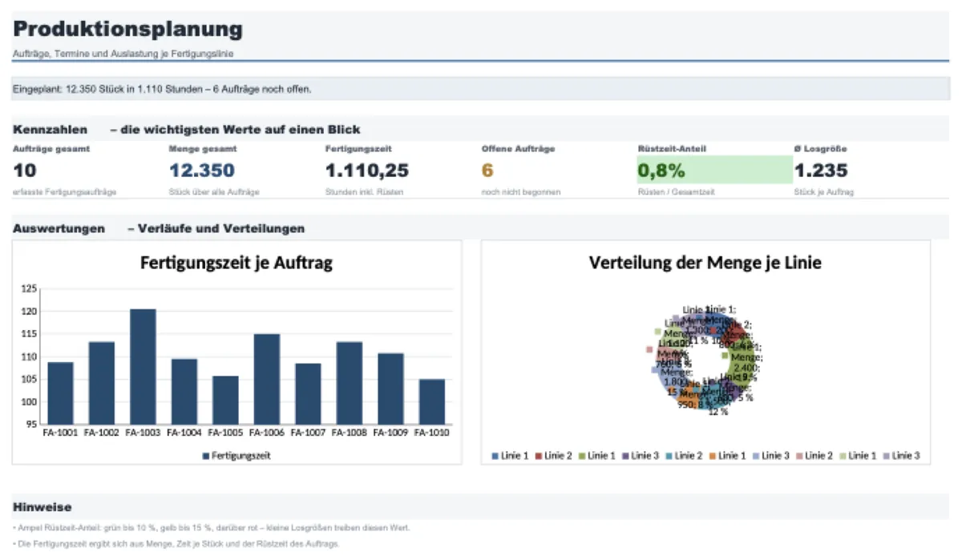Click the Hinweise section heading
962x560 pixels.
pos(42,507)
